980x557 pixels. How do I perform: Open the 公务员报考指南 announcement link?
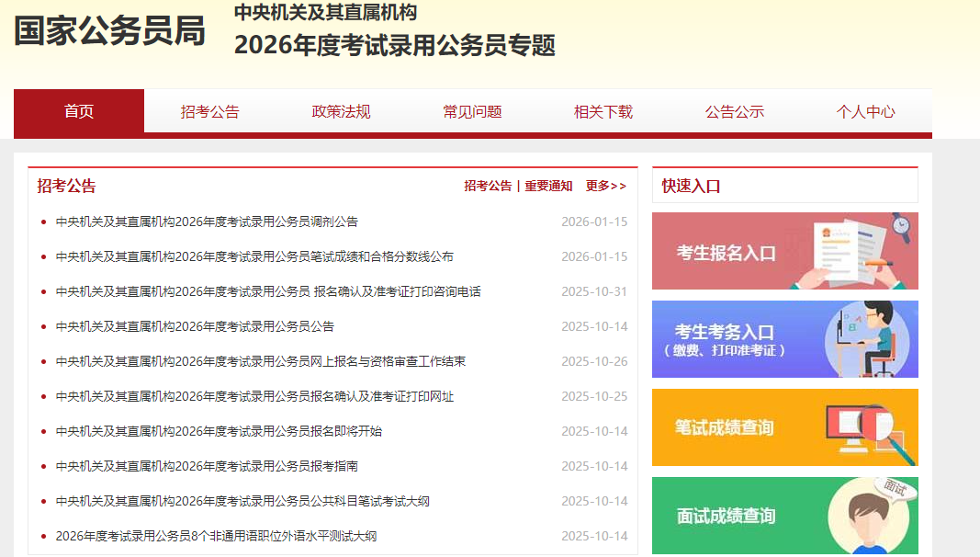click(207, 466)
